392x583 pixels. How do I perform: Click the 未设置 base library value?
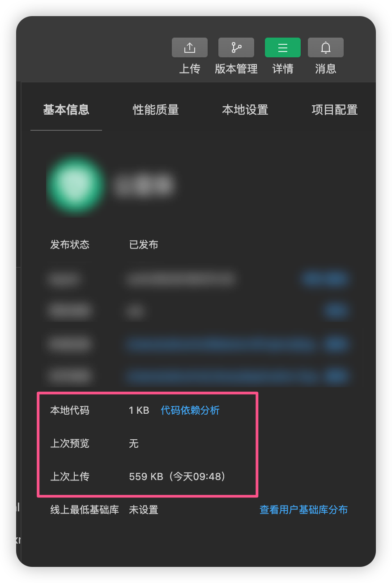click(144, 510)
